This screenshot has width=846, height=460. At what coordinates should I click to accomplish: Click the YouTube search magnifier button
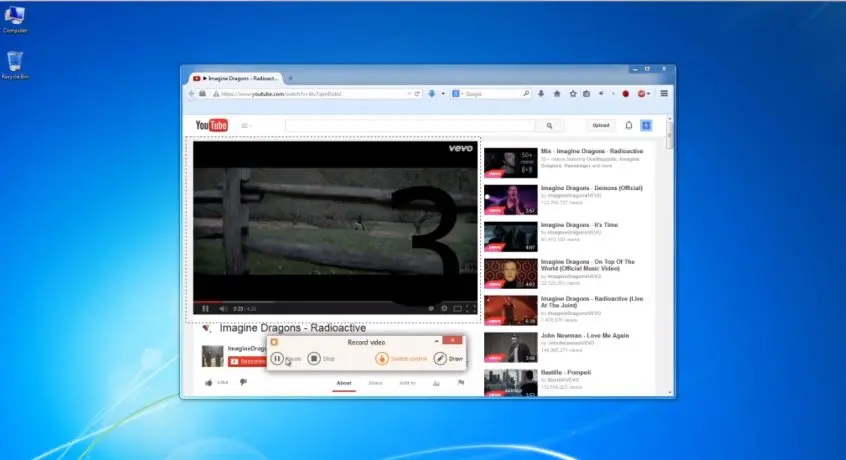[x=549, y=126]
